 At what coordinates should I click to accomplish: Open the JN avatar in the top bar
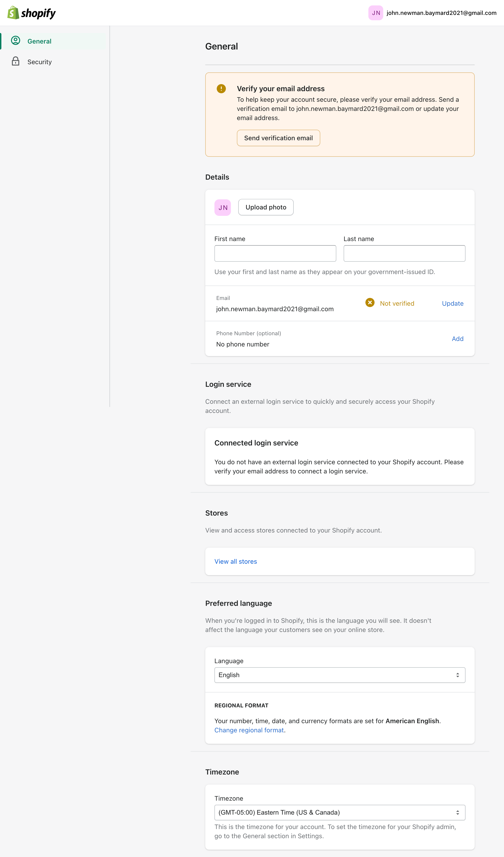point(376,13)
